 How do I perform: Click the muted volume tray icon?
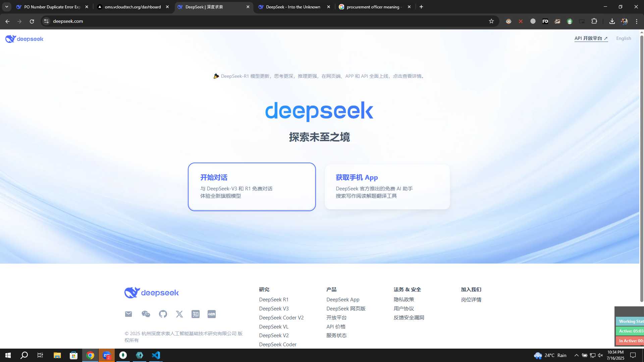600,355
